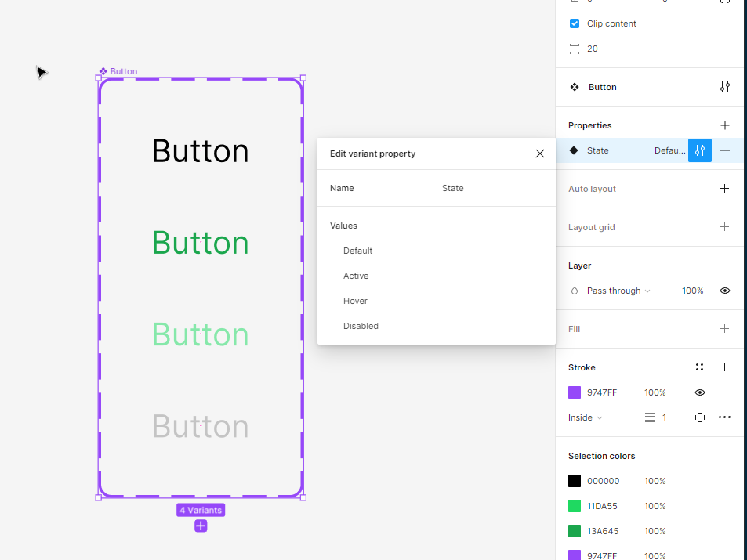Viewport: 747px width, 560px height.
Task: Click the Fill section header
Action: point(574,329)
